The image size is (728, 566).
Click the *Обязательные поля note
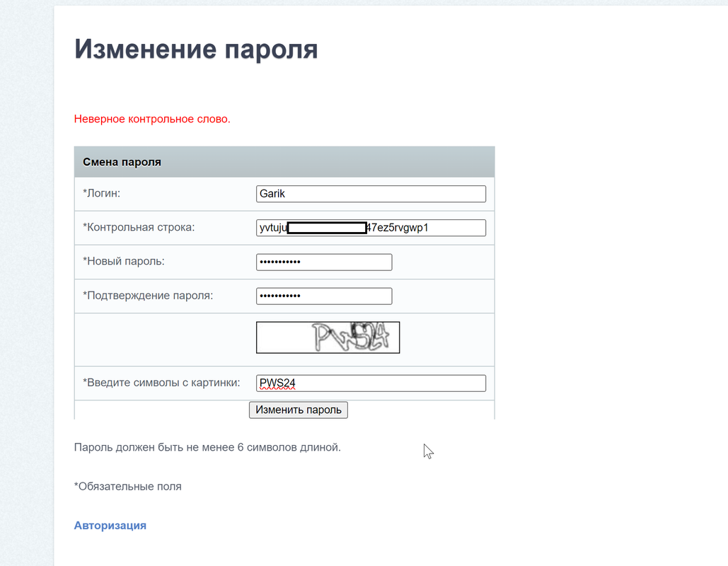127,486
